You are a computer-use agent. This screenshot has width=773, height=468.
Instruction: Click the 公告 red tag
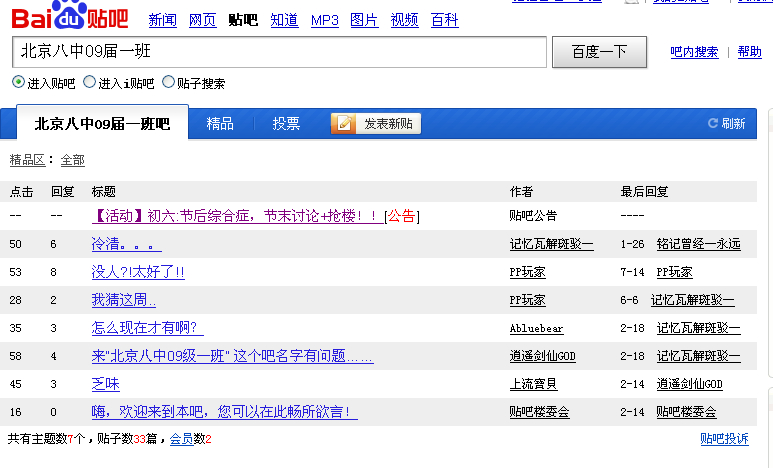pos(401,216)
